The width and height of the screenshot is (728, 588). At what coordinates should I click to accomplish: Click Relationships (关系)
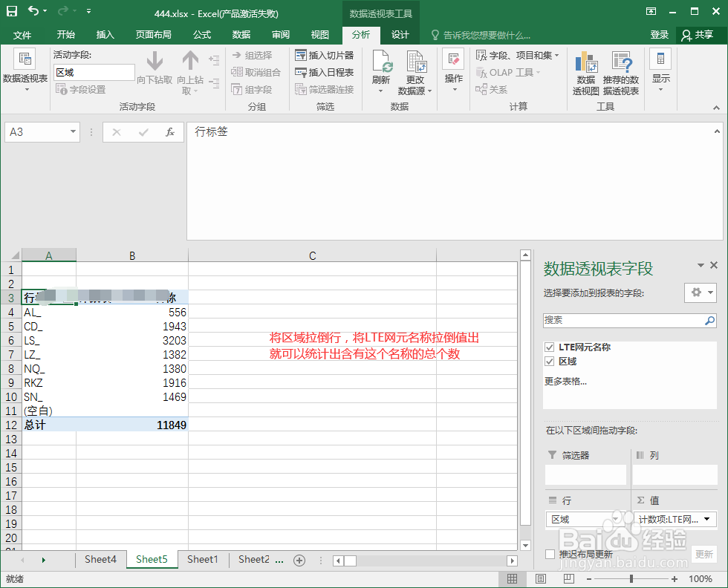[x=492, y=90]
